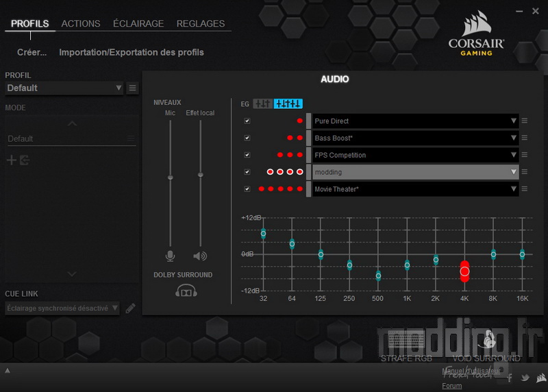Click the Créer... button
The width and height of the screenshot is (548, 392).
tap(32, 52)
